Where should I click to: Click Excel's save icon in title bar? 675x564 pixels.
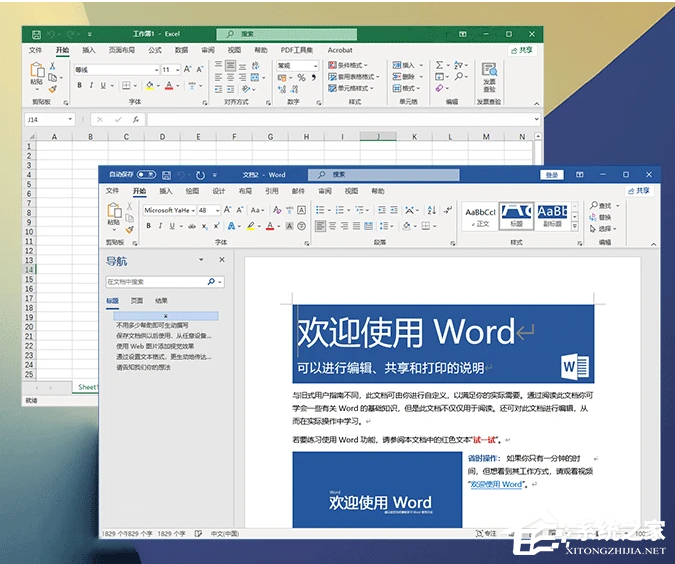[x=37, y=34]
